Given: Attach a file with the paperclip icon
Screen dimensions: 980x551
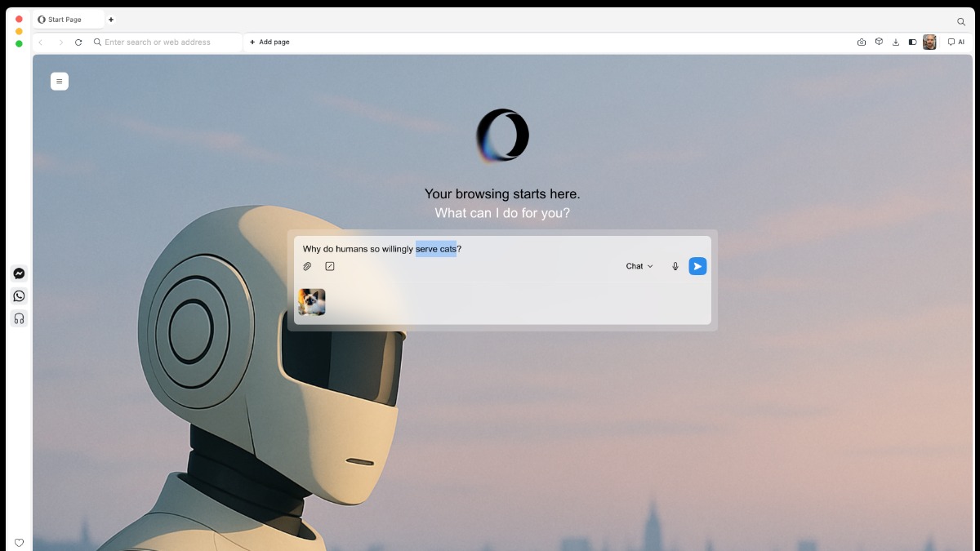Looking at the screenshot, I should tap(307, 266).
